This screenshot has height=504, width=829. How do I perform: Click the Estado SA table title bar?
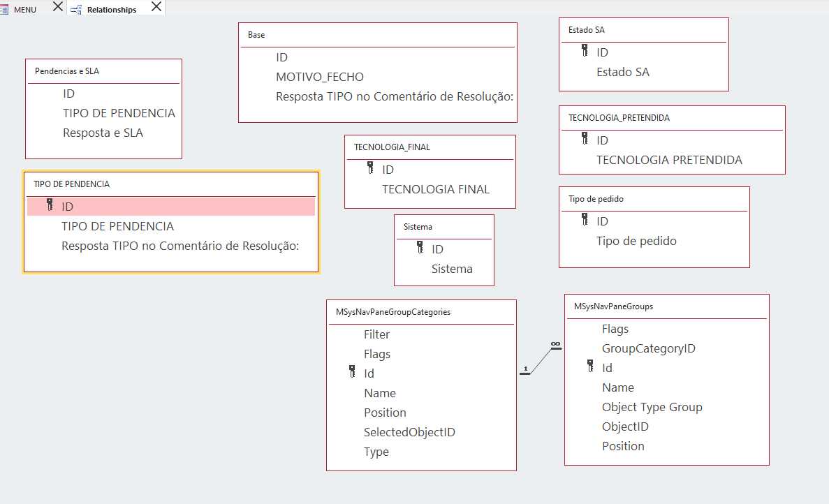click(x=643, y=30)
